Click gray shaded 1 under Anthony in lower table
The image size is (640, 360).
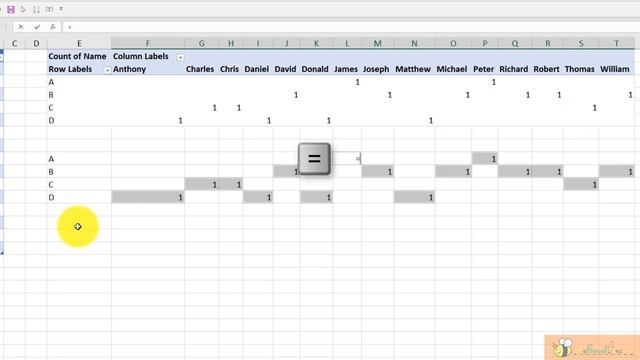(x=148, y=197)
